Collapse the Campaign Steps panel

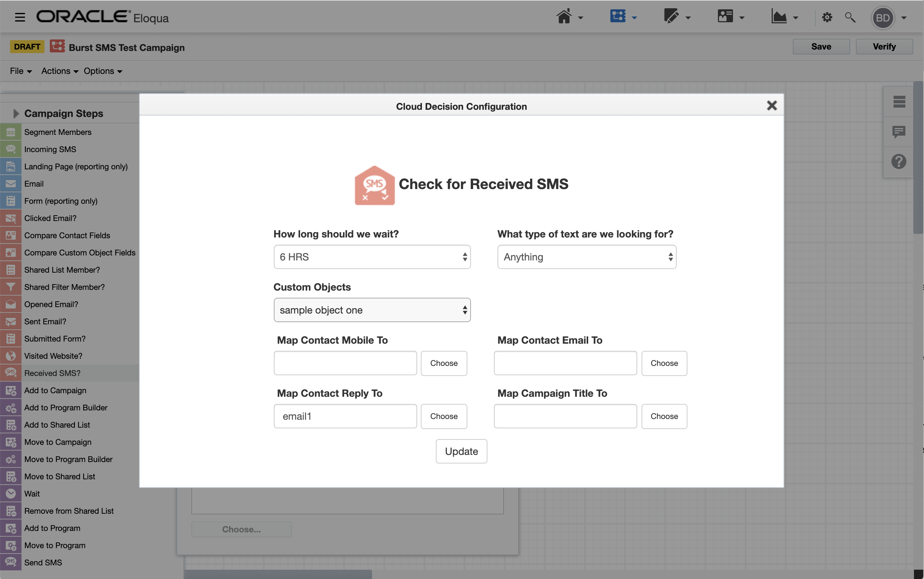(x=16, y=113)
